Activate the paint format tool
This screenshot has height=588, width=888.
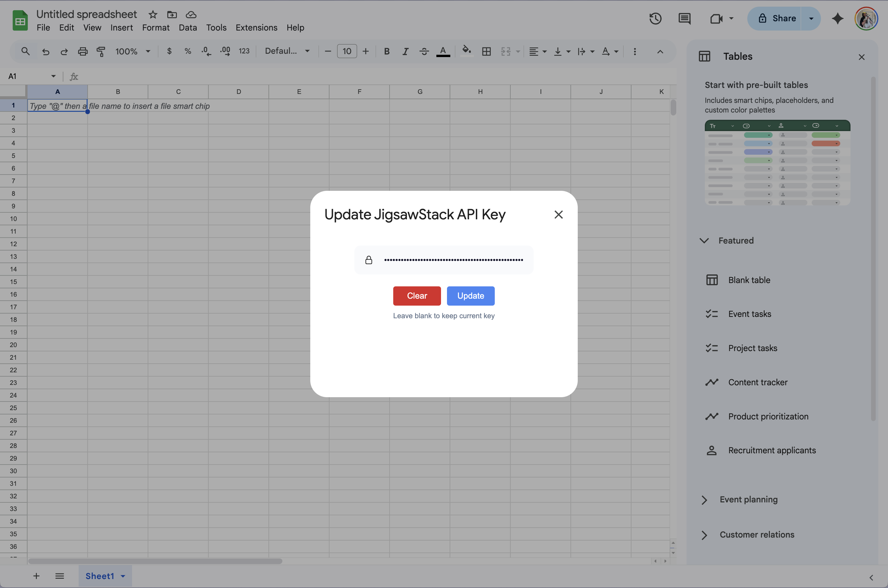point(101,51)
